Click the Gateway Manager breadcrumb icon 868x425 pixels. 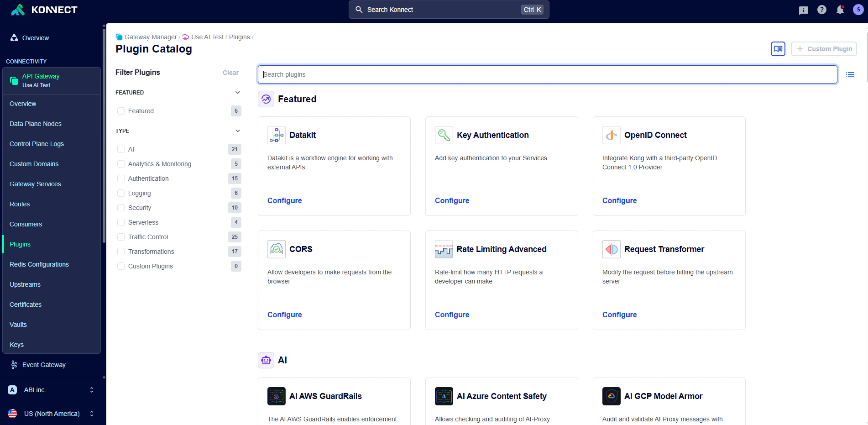119,37
